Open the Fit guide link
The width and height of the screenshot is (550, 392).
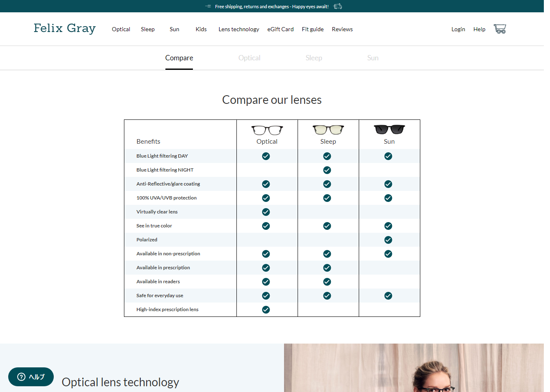click(313, 29)
